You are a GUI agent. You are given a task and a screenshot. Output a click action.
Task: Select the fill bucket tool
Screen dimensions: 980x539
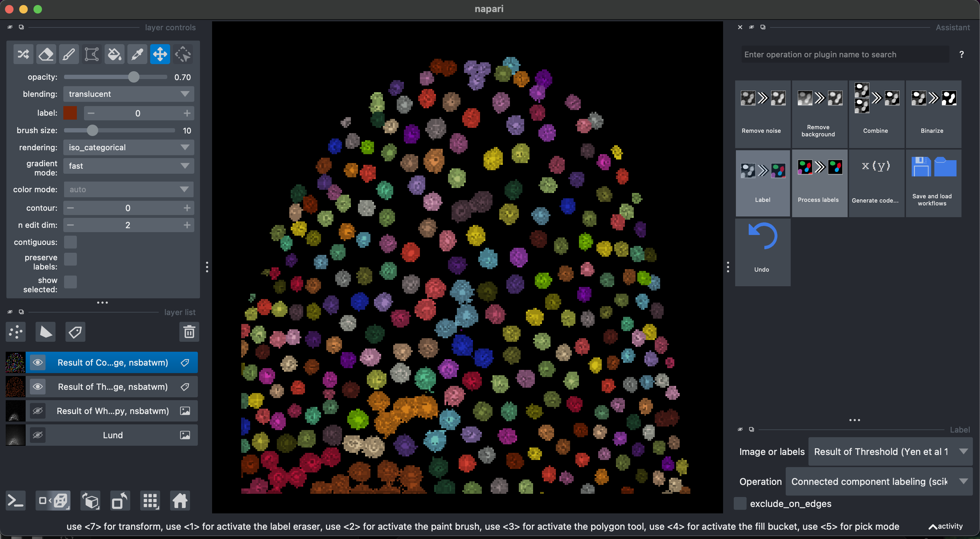[x=115, y=54]
